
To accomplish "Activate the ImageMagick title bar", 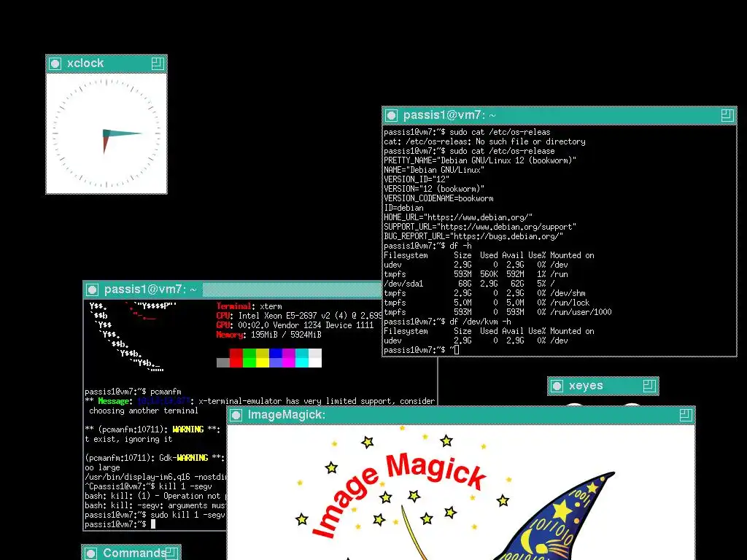I will click(x=461, y=415).
